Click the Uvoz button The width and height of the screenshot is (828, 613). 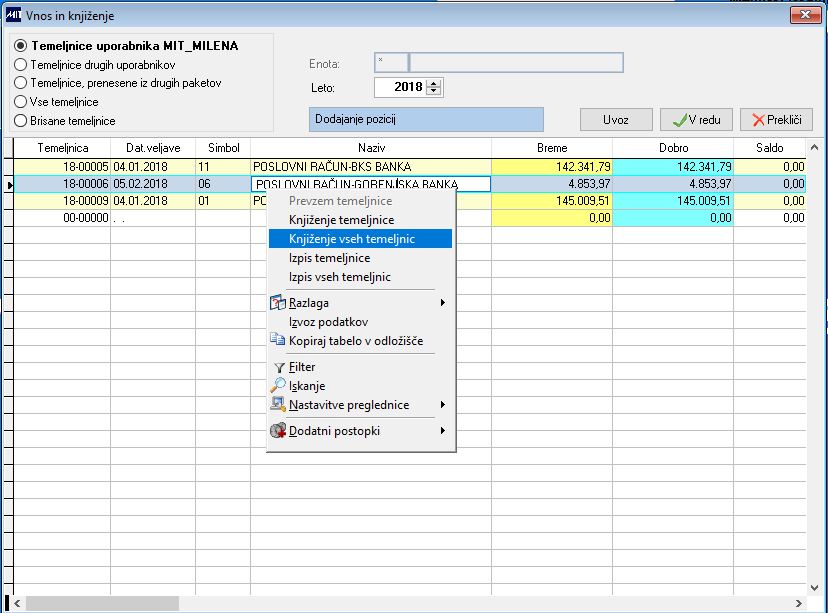point(616,120)
